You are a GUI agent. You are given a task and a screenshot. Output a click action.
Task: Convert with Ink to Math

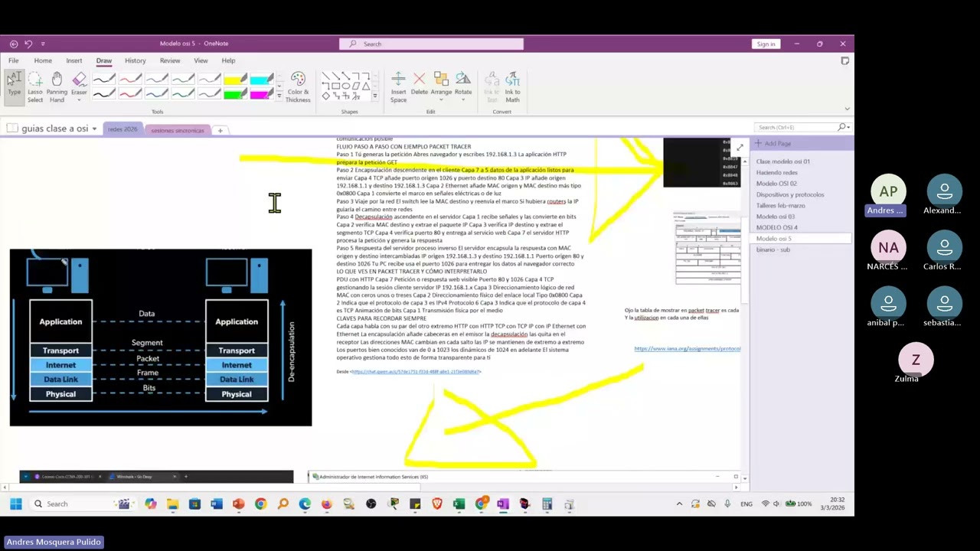pyautogui.click(x=512, y=87)
